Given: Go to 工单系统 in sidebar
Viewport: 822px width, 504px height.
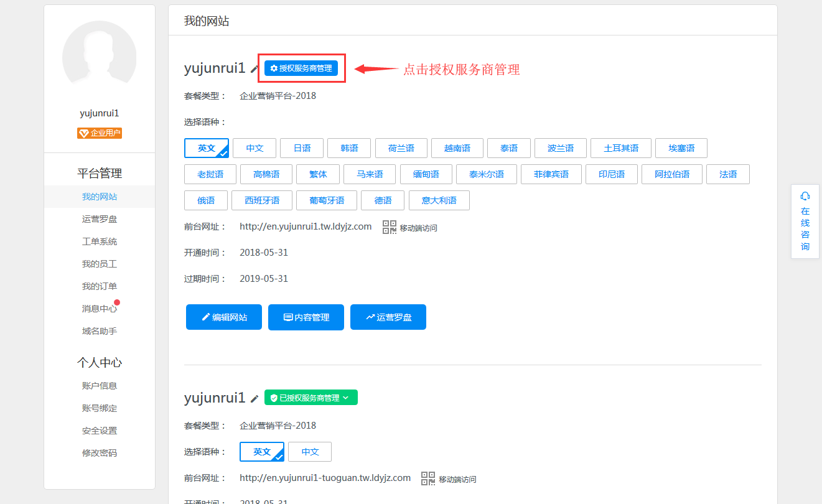Looking at the screenshot, I should tap(100, 241).
